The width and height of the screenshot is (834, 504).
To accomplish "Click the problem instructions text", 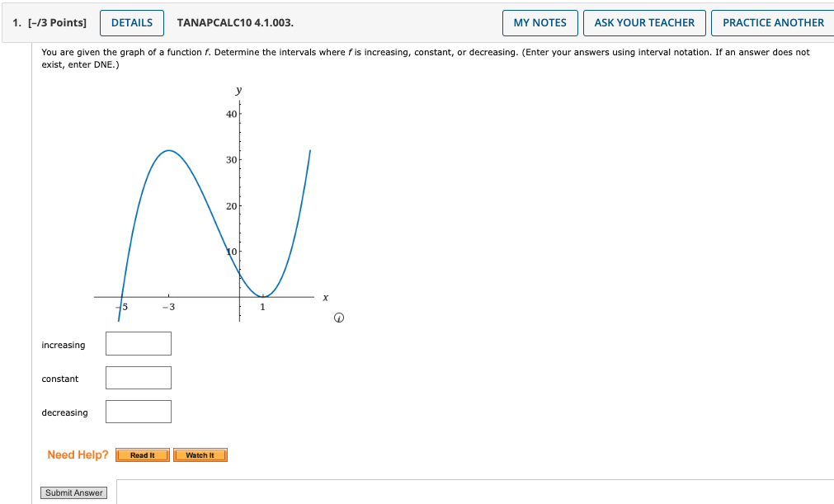I will coord(330,52).
